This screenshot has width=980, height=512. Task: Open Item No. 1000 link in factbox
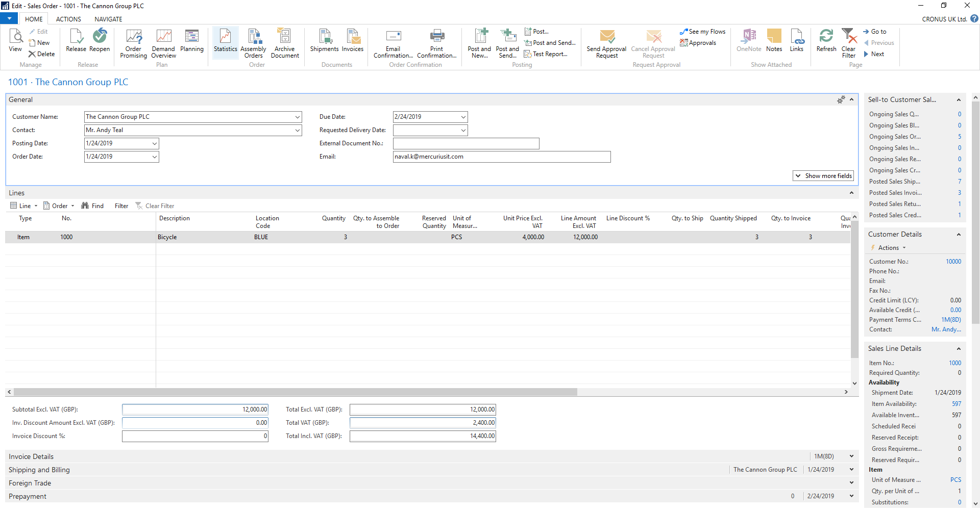pos(954,363)
